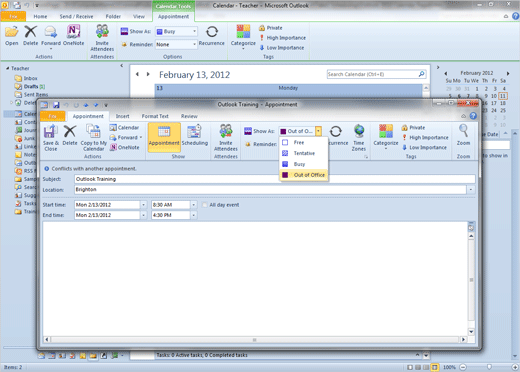Open the Start time date dropdown
The image size is (520, 372).
coord(143,205)
